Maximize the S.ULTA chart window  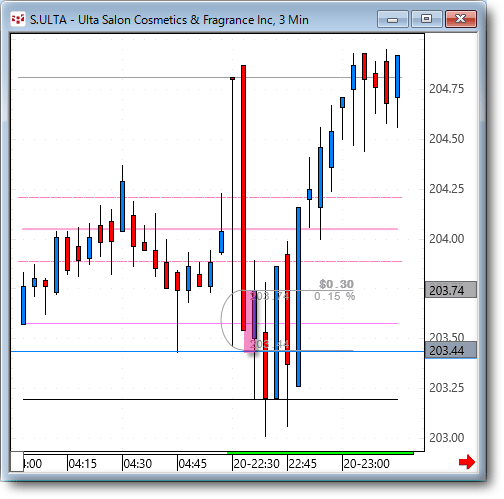(x=426, y=19)
